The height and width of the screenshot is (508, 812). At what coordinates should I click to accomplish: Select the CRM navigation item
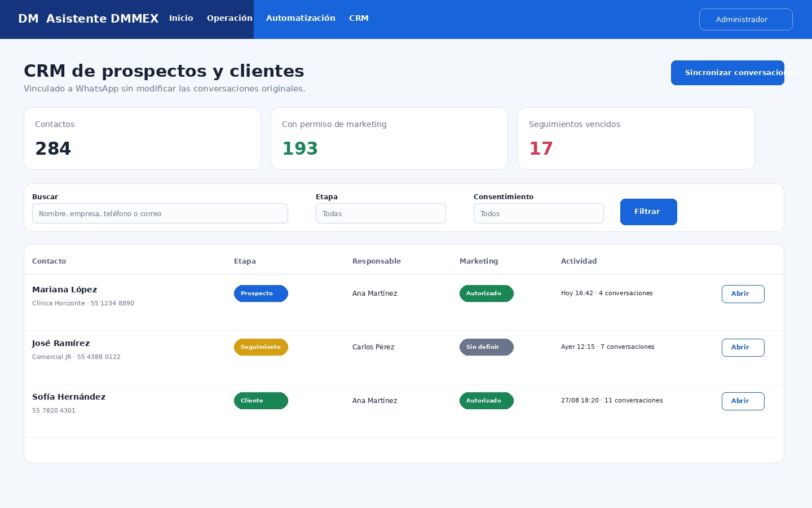pos(359,18)
